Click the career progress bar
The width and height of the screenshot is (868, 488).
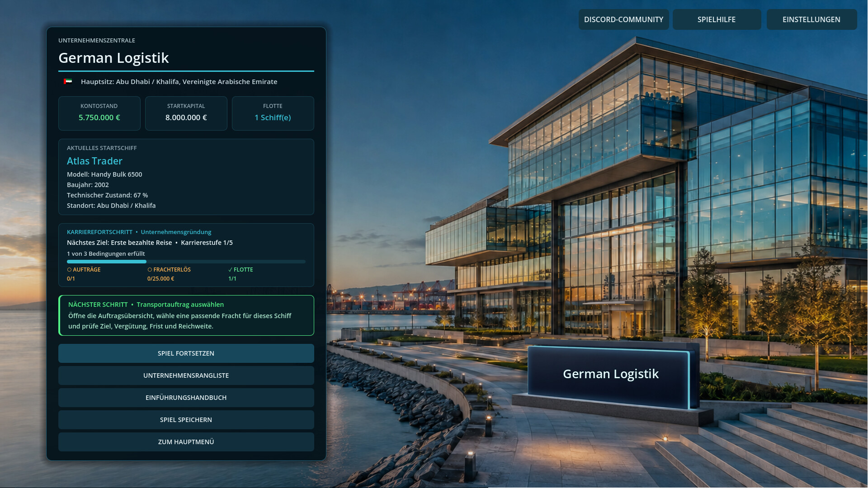186,262
